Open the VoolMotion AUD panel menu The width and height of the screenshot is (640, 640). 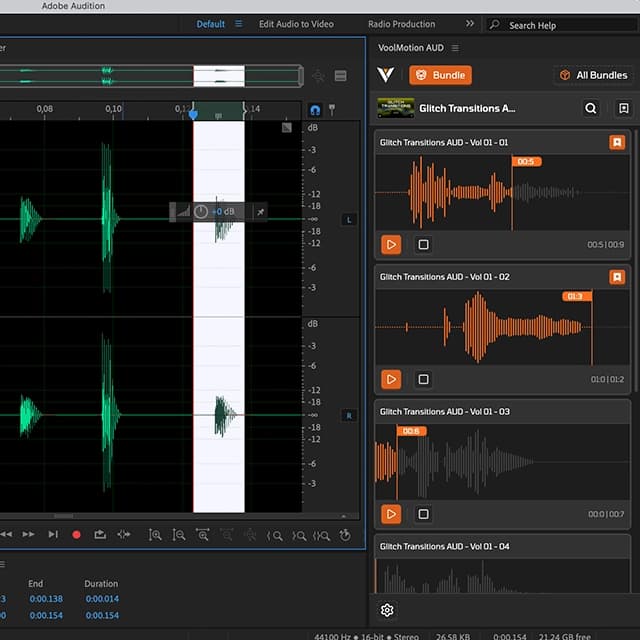(455, 48)
